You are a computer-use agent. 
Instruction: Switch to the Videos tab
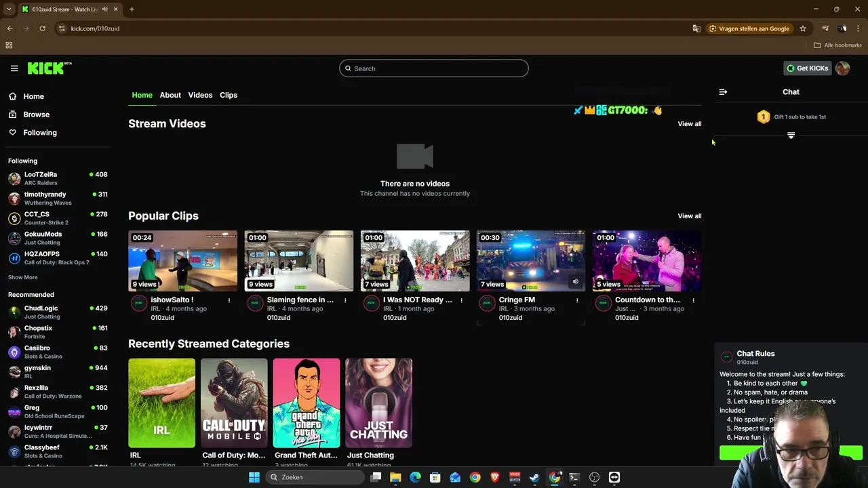tap(200, 96)
